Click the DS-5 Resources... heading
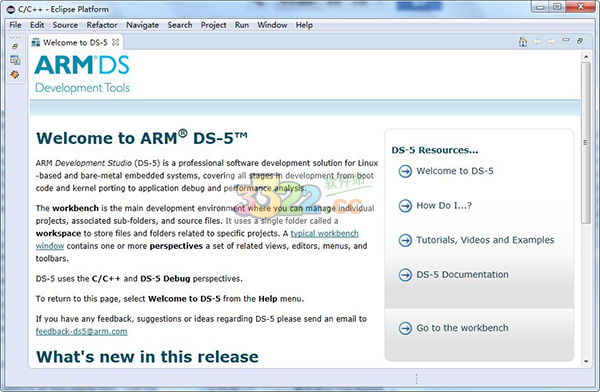This screenshot has height=392, width=600. coord(435,150)
